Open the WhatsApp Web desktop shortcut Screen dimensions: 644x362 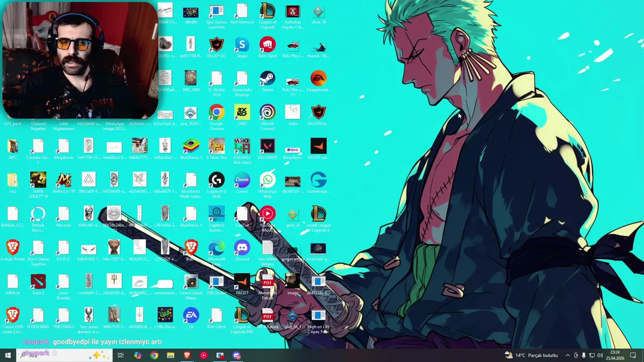coord(267,186)
